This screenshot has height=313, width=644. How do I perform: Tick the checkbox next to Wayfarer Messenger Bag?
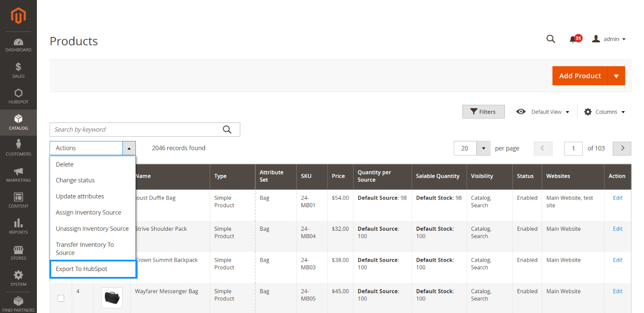coord(61,298)
